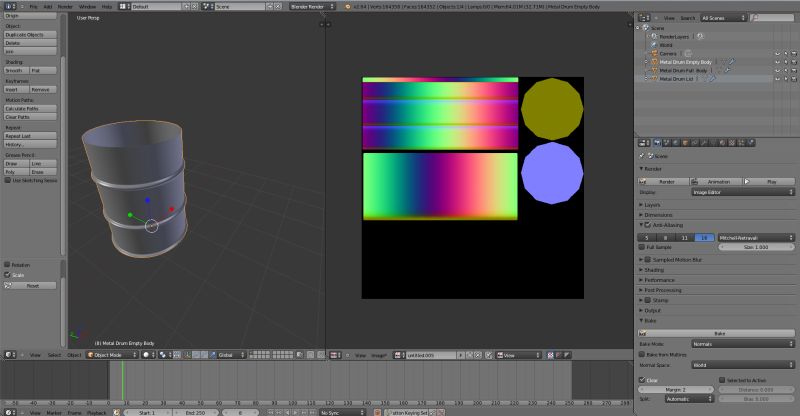
Task: Open the Marker menu in timeline
Action: [54, 412]
